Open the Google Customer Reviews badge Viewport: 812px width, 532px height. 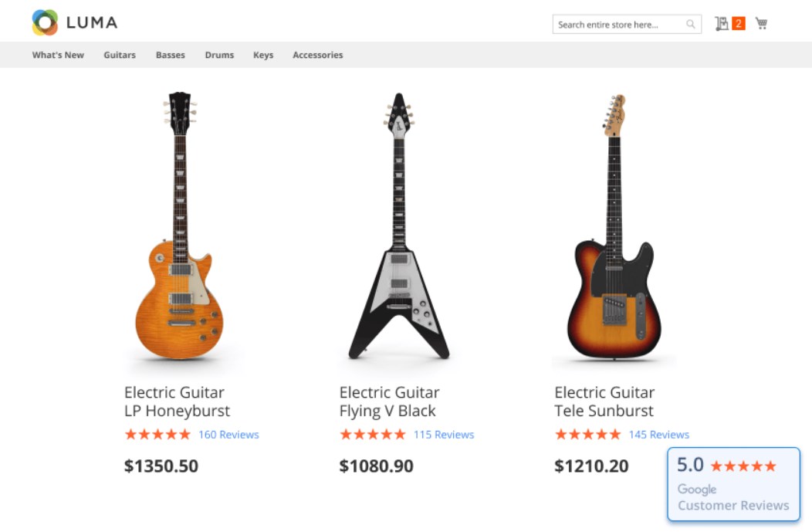click(733, 485)
